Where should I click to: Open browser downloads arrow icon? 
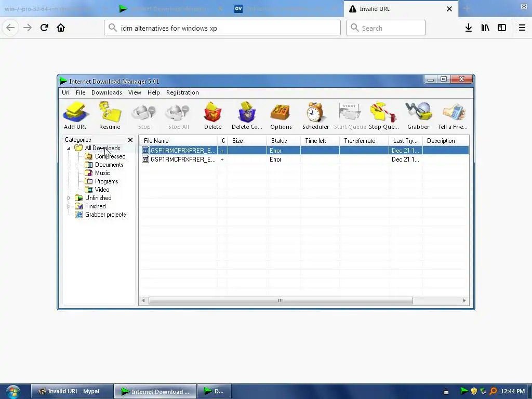tap(469, 28)
